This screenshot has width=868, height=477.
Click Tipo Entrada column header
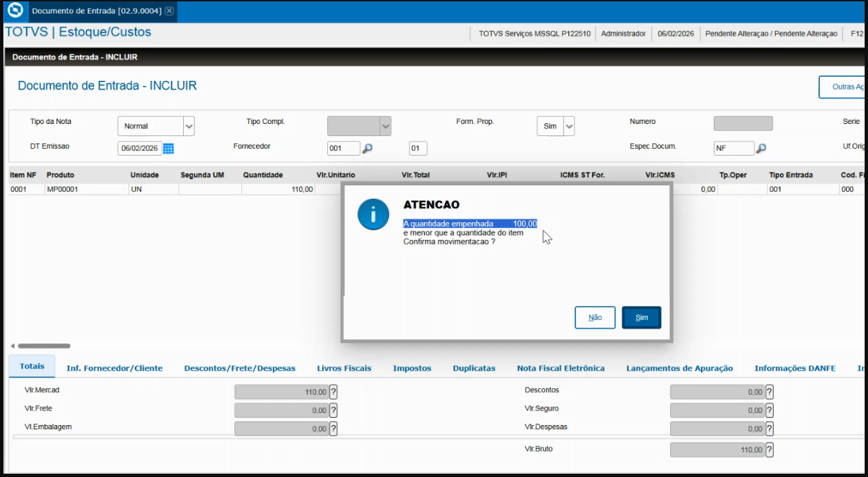[791, 175]
